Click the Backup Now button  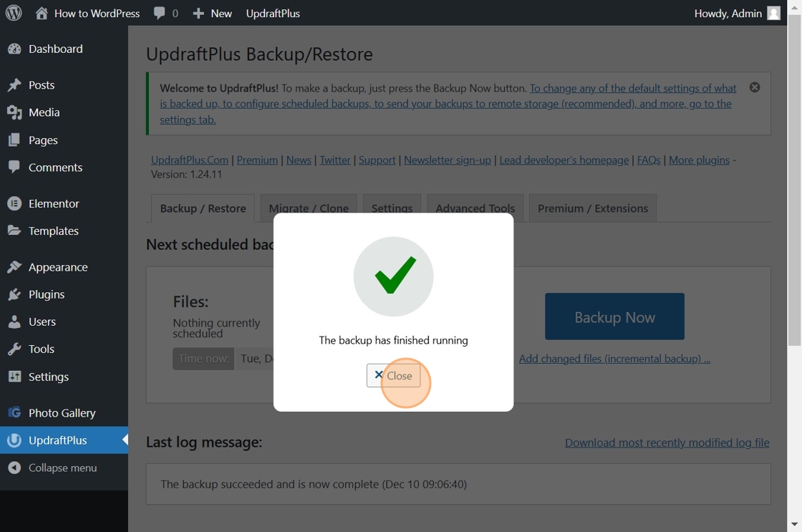click(614, 316)
